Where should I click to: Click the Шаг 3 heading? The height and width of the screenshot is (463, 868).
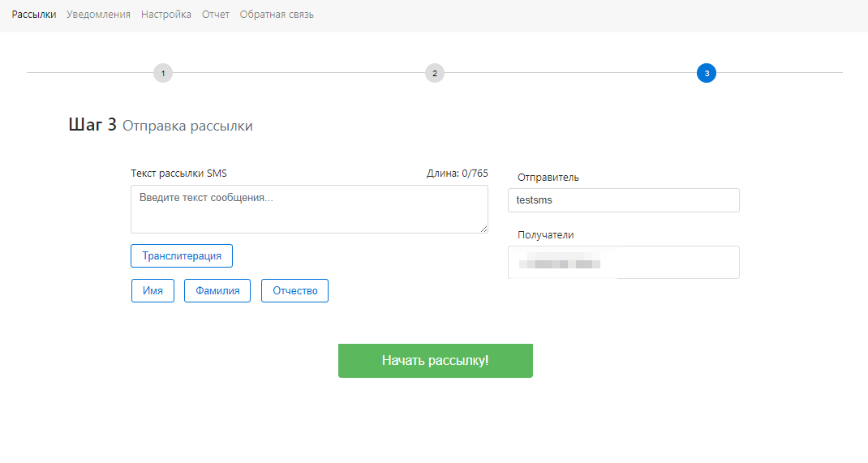[x=92, y=124]
